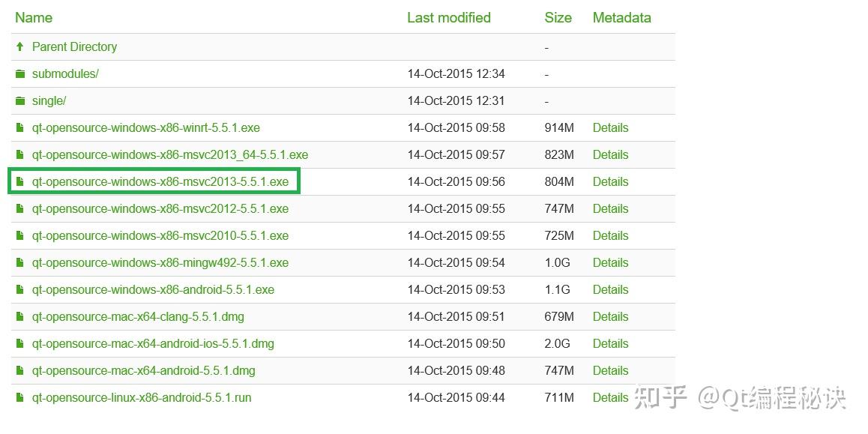Click file icon beside the msvc2013_64-5.5.1.exe entry

[x=20, y=154]
